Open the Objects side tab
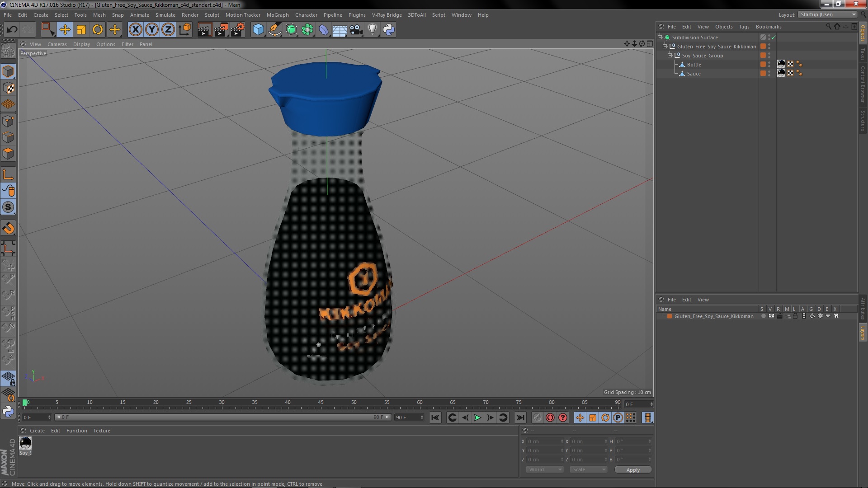This screenshot has width=868, height=488. [x=863, y=33]
